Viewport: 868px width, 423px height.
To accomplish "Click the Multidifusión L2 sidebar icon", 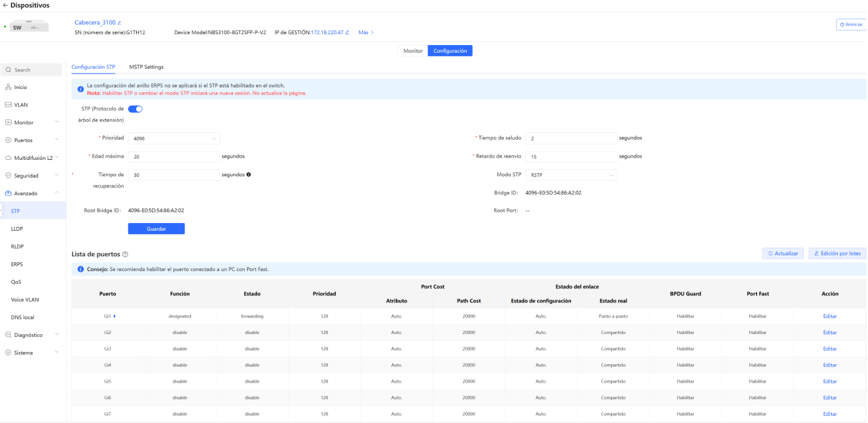I will (8, 158).
